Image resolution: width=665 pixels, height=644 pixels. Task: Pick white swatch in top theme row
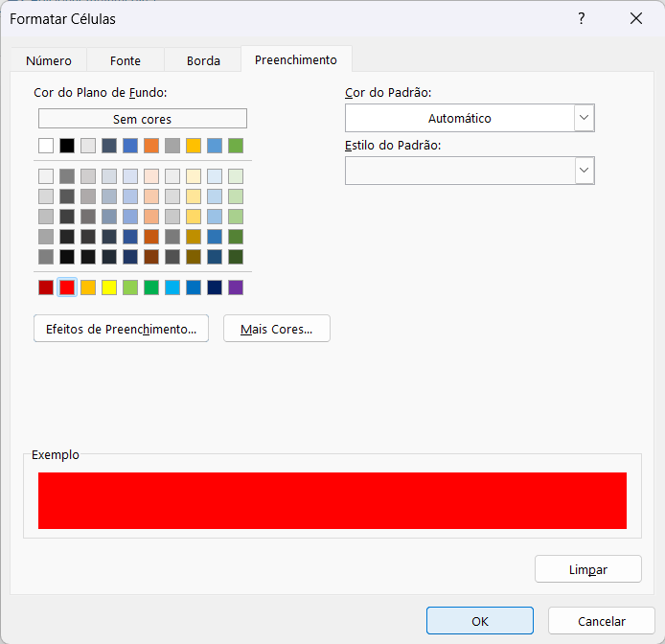click(46, 146)
